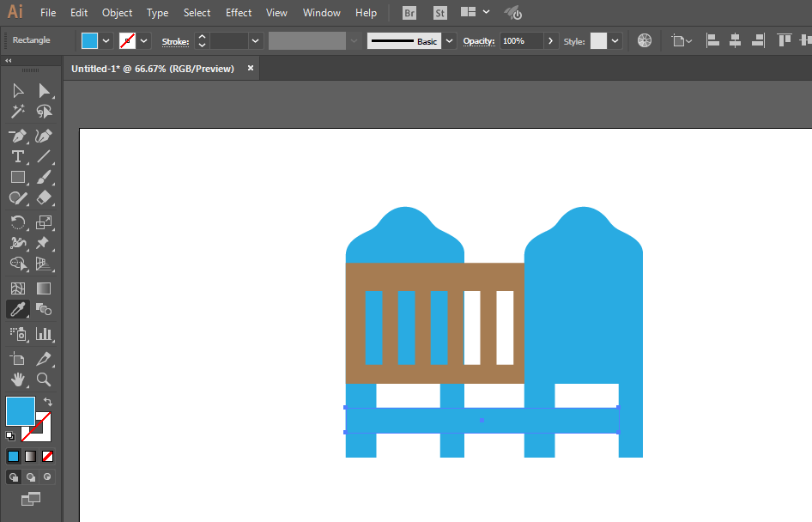The width and height of the screenshot is (812, 522).
Task: Select the Lasso tool
Action: (x=44, y=112)
